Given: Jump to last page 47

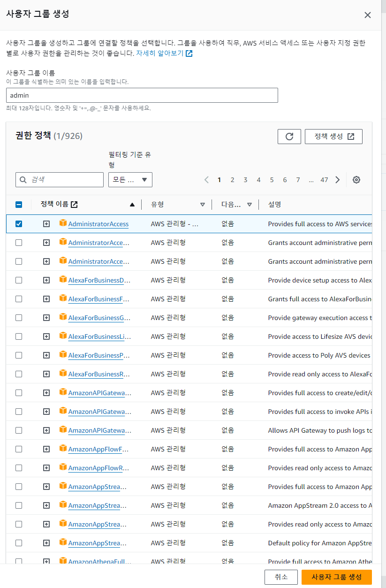Looking at the screenshot, I should click(x=324, y=180).
